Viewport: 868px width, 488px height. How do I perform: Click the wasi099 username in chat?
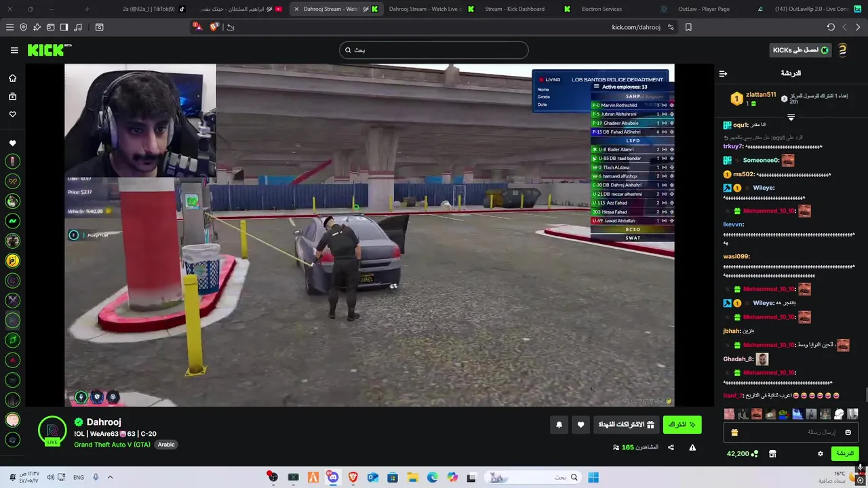click(x=736, y=256)
